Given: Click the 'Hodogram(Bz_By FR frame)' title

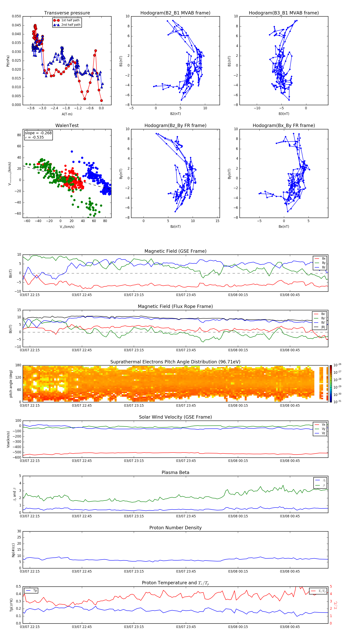Looking at the screenshot, I should (175, 125).
